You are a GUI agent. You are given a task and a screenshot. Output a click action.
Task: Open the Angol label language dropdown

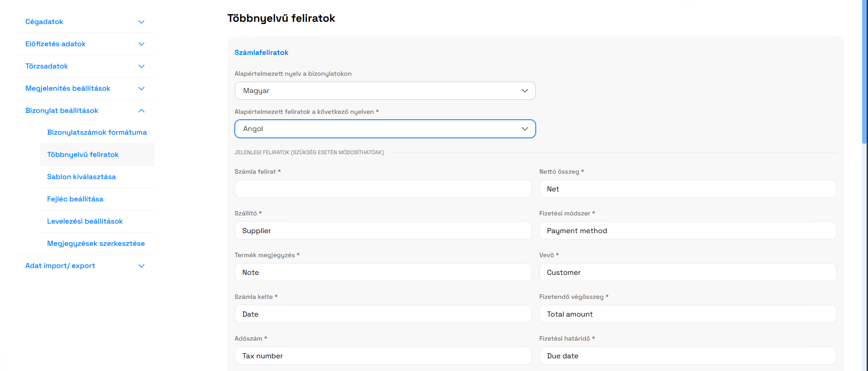point(385,129)
